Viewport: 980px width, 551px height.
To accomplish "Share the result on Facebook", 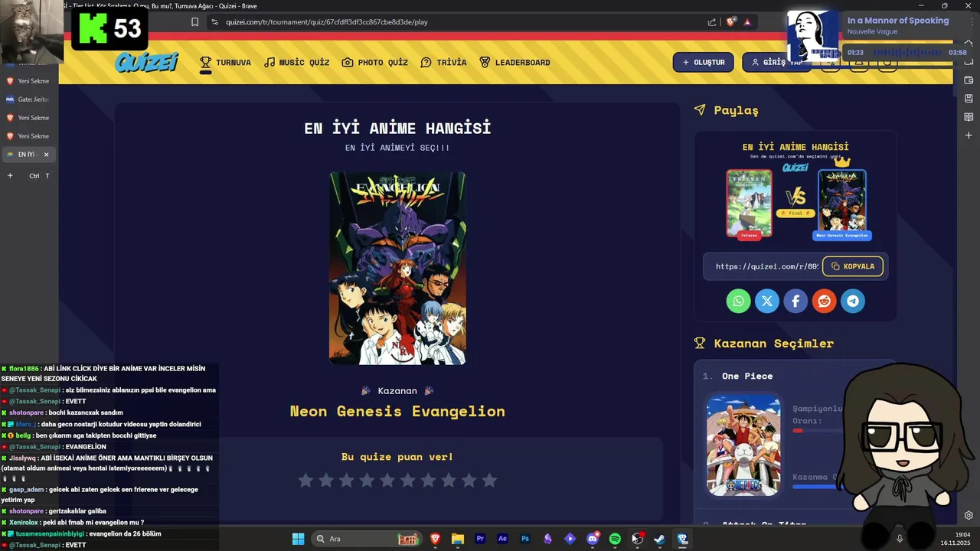I will point(795,301).
